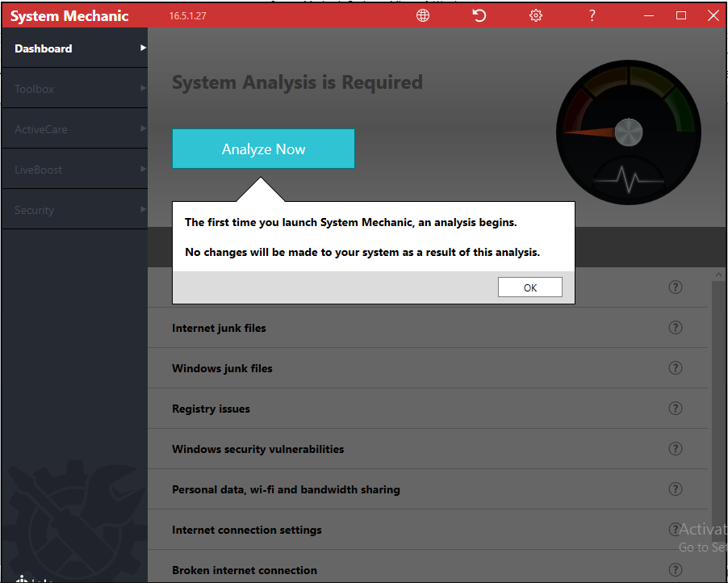Screen dimensions: 728x583
Task: Expand the LiveBoost sidebar arrow
Action: (x=143, y=169)
